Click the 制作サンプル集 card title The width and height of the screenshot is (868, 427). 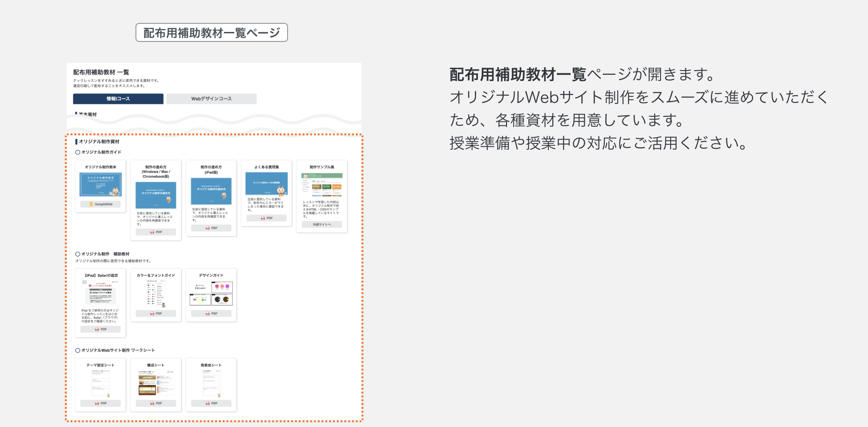pos(322,167)
